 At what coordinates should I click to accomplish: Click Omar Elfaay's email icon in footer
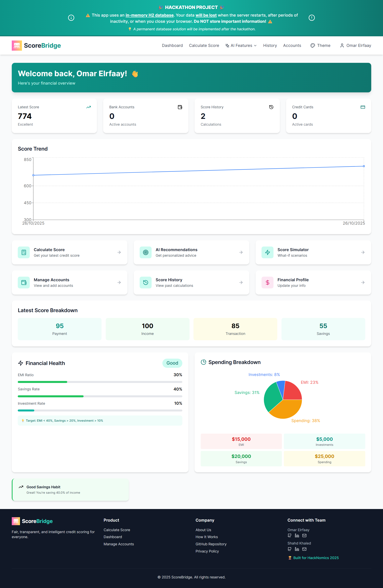[x=304, y=535]
